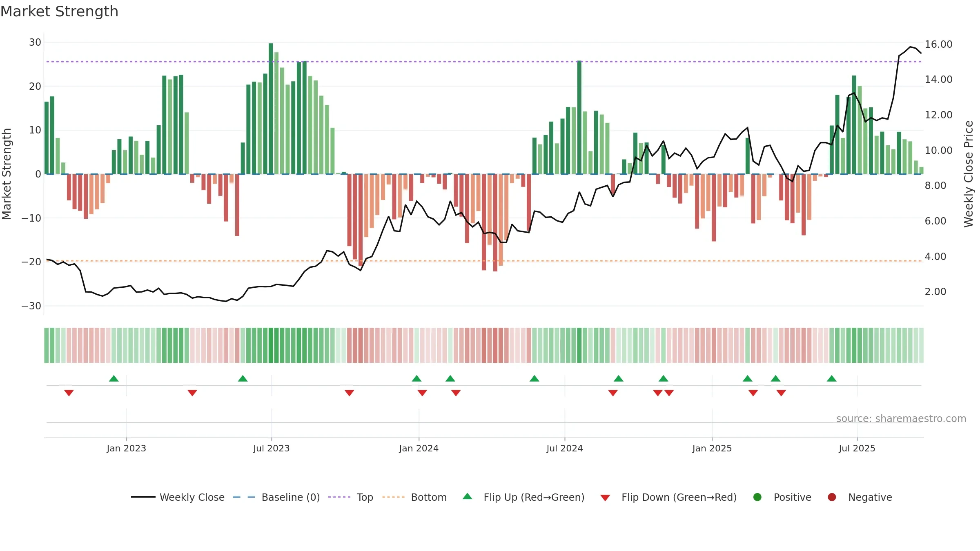980x551 pixels.
Task: Toggle the Flip Up (Red→Green) legend entry
Action: (523, 497)
